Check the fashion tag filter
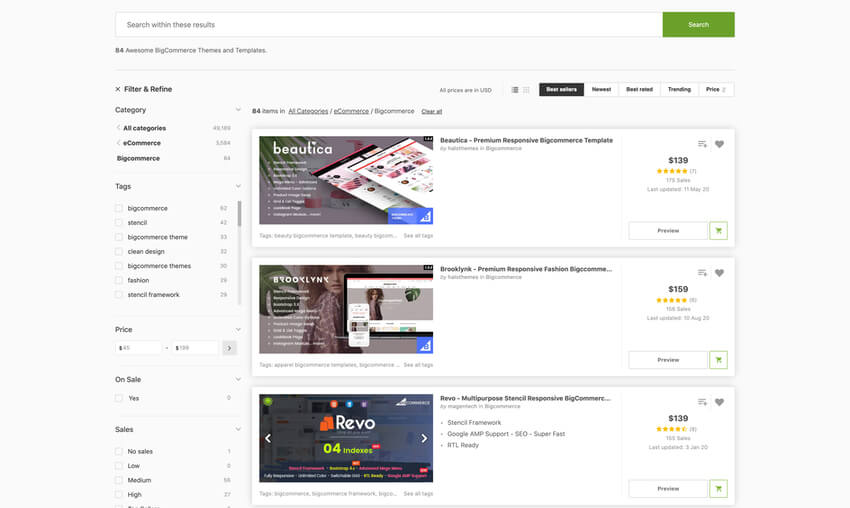Screen dimensions: 850x508 point(119,280)
